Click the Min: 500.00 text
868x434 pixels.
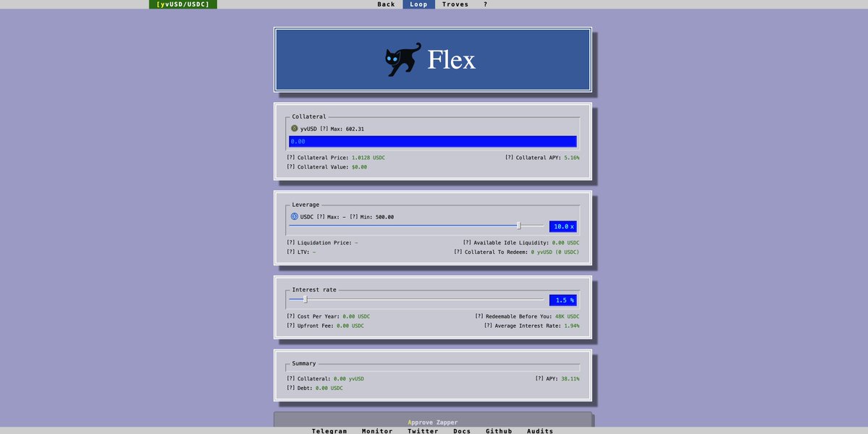pos(377,217)
